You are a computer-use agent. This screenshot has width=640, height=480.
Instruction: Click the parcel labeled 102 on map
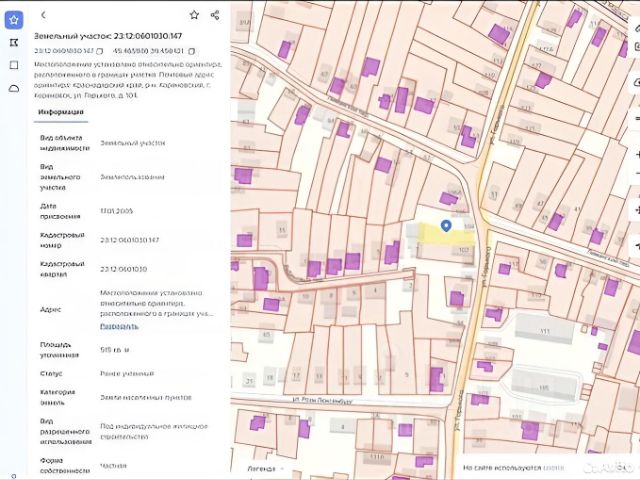463,250
